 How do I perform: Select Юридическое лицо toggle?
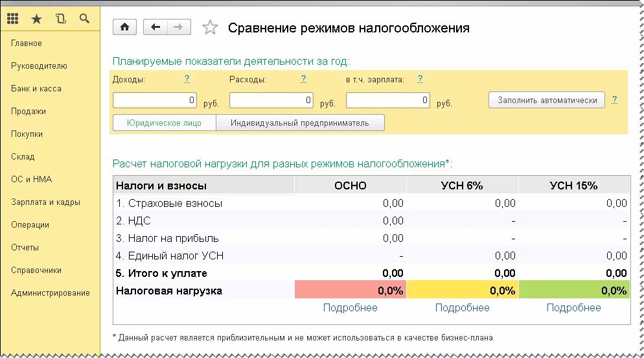pos(165,123)
